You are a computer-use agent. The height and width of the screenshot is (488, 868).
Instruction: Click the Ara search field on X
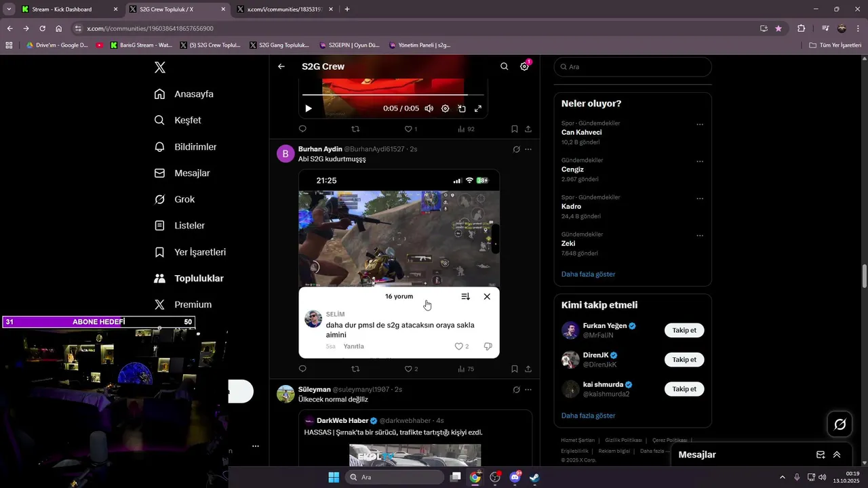pos(633,67)
